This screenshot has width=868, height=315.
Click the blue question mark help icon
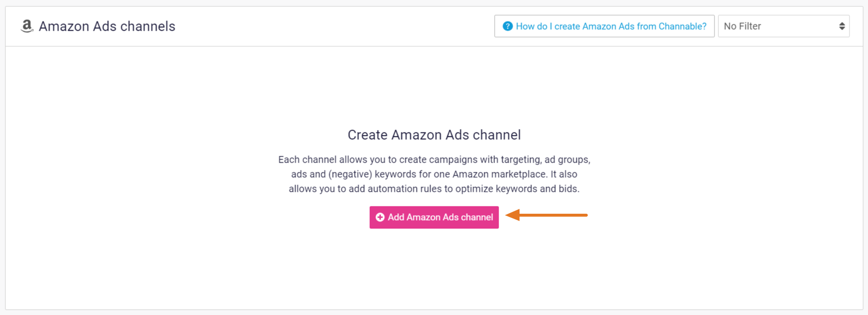coord(507,26)
